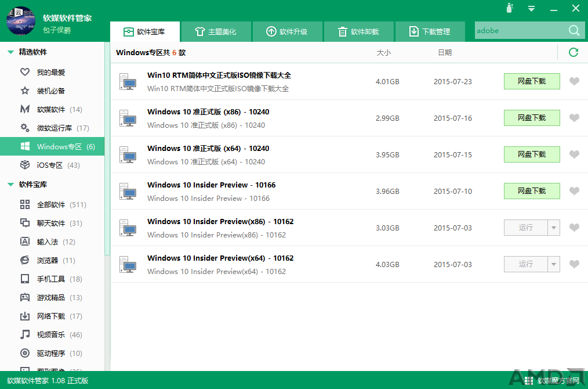
Task: Open the 视频音乐 music note icon
Action: [x=25, y=334]
